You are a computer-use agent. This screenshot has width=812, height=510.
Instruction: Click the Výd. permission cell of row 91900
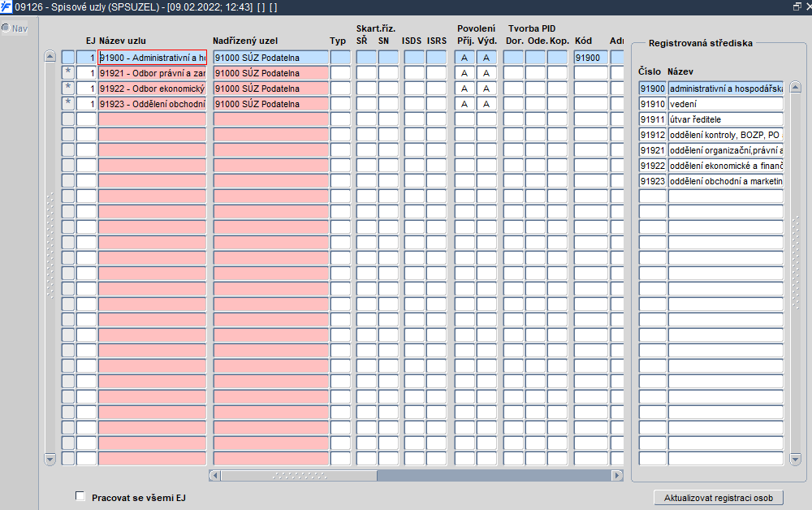pos(486,58)
